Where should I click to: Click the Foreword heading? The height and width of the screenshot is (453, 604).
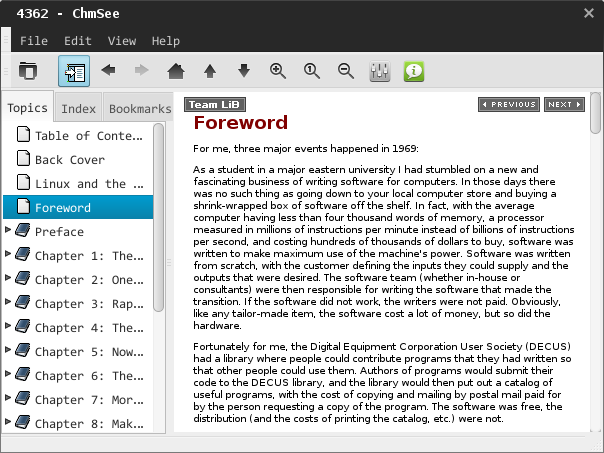tap(241, 122)
